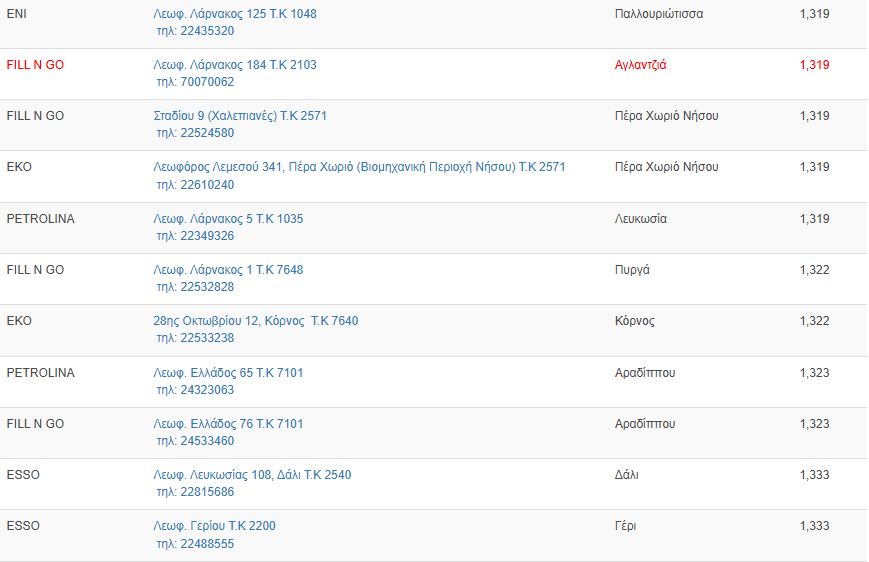Open the Λεωφ. Ελλάδος 65 address link
The image size is (869, 562).
(228, 373)
